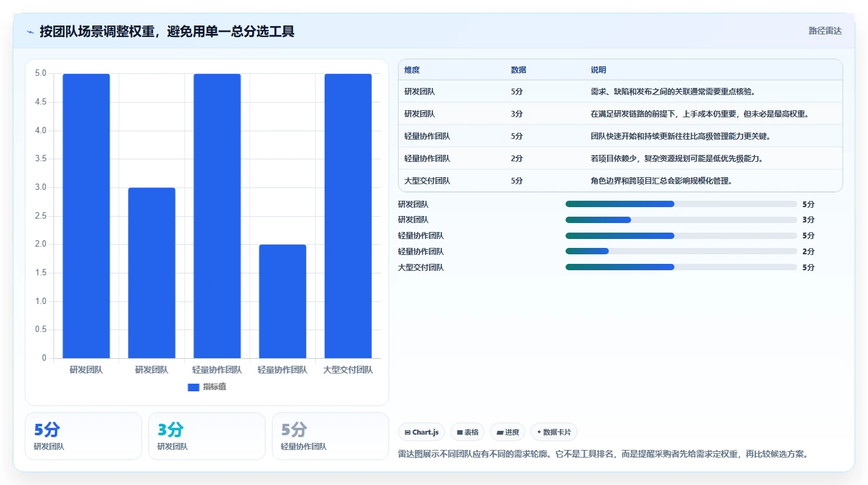Open the gray 5分 轻量协作团队 data card

(x=331, y=436)
